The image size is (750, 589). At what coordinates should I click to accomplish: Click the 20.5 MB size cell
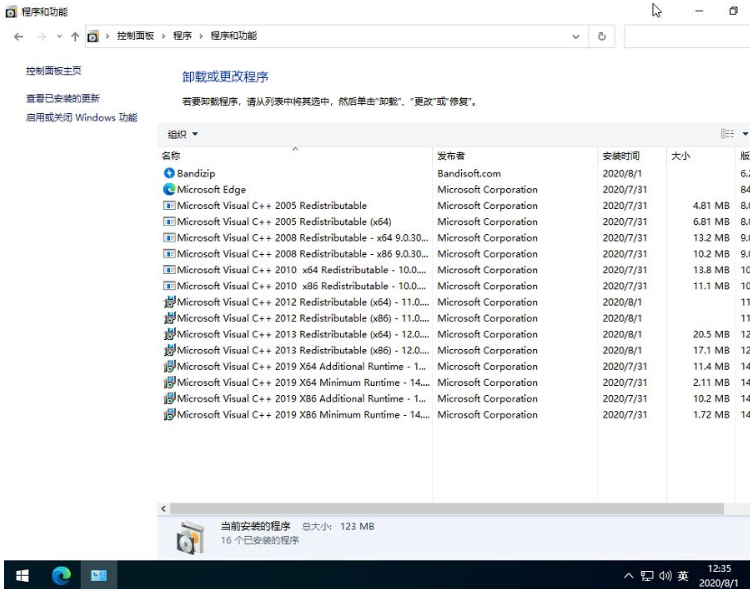pyautogui.click(x=711, y=334)
